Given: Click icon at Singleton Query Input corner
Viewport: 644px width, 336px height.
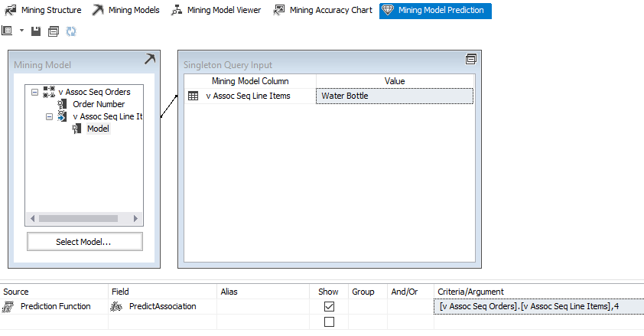Looking at the screenshot, I should click(471, 59).
